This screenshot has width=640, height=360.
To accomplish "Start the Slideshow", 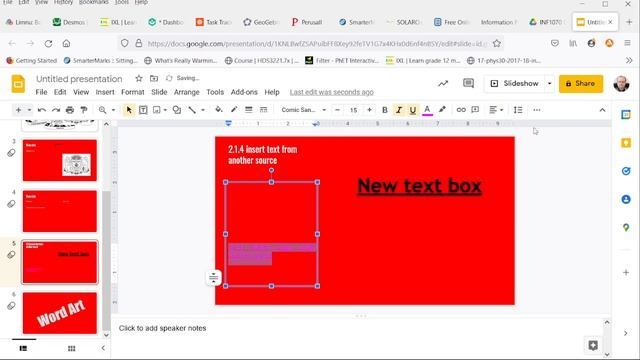I will [x=515, y=83].
